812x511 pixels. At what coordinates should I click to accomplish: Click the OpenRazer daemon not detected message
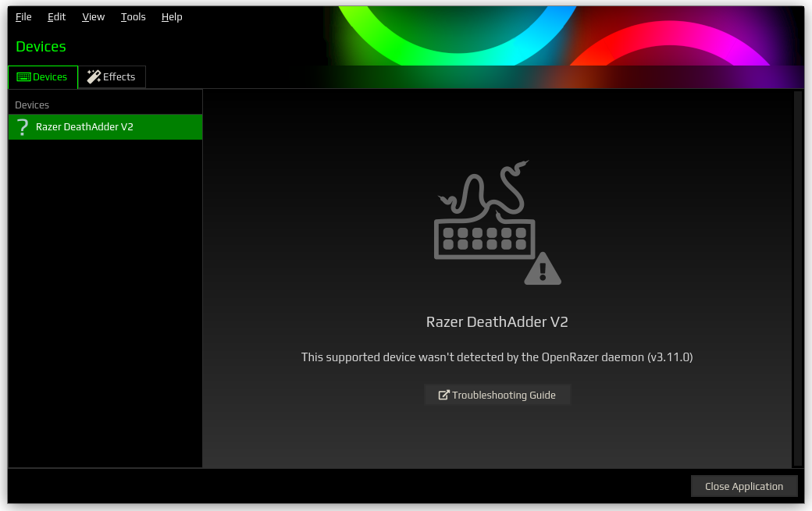[497, 357]
